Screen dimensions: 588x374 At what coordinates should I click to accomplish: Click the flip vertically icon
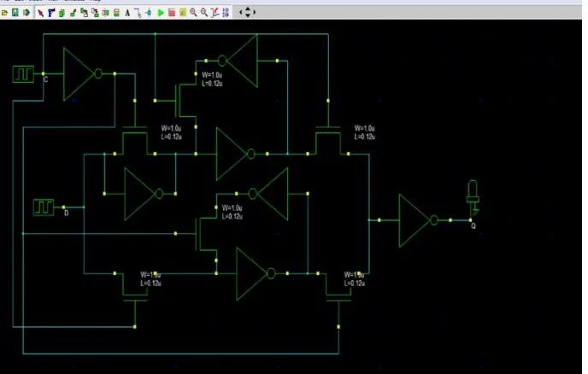[116, 14]
